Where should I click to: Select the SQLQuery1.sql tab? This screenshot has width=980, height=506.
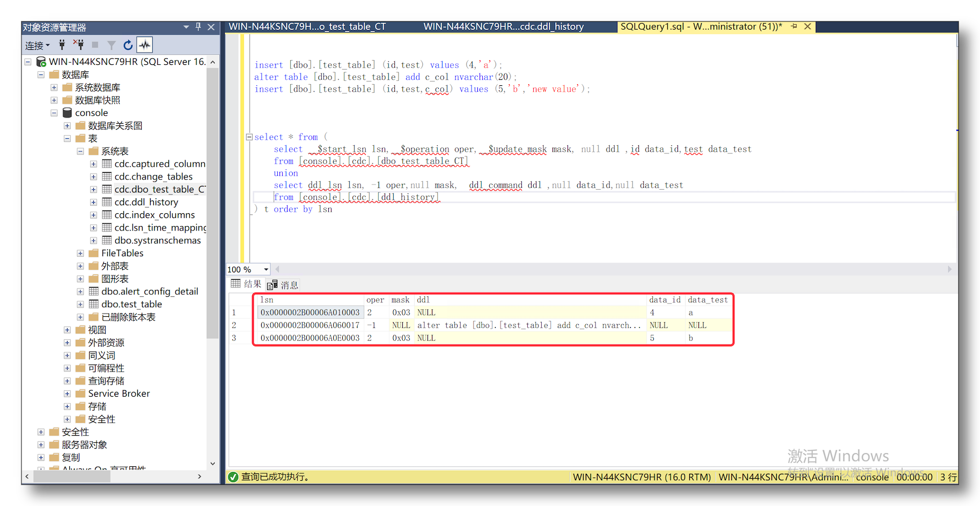point(702,26)
